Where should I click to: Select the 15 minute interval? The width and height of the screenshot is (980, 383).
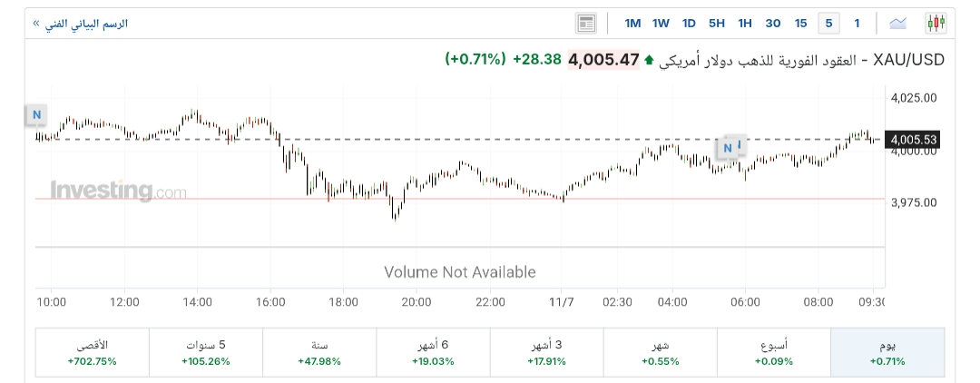800,23
